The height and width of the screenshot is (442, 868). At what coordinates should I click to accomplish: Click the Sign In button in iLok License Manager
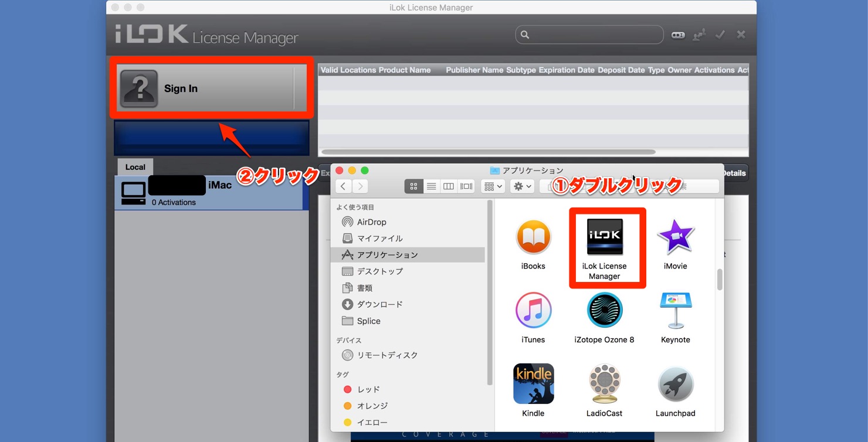(212, 88)
